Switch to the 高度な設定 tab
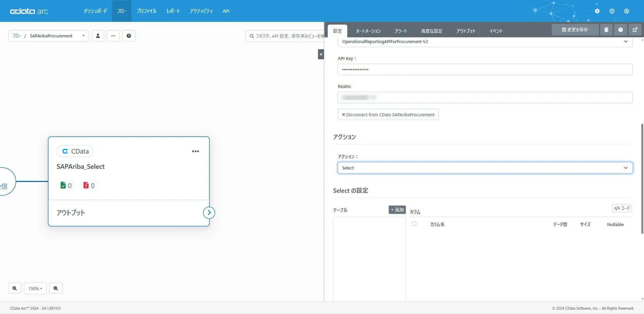This screenshot has height=314, width=644. [x=431, y=31]
